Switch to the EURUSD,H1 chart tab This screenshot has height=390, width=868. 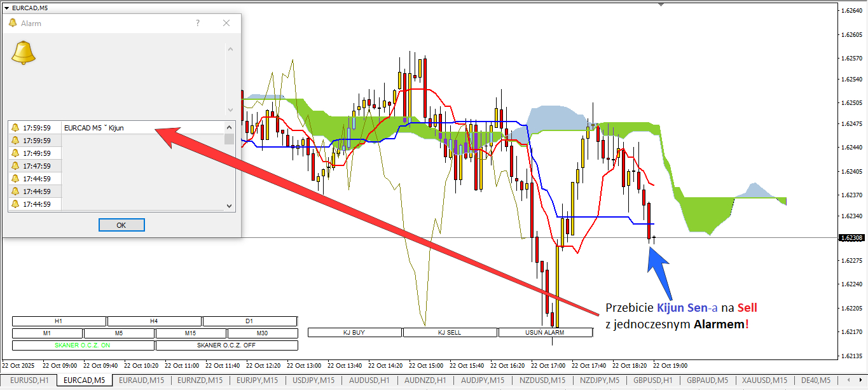point(29,380)
